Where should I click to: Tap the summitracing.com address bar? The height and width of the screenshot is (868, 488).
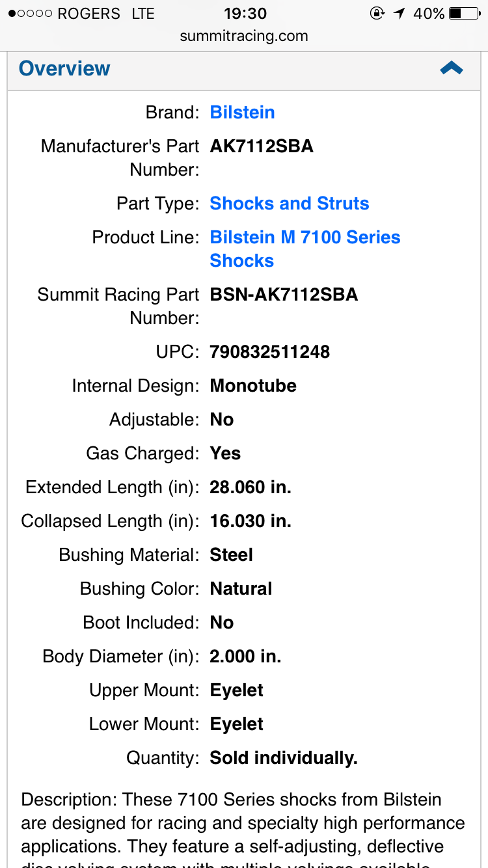pyautogui.click(x=244, y=36)
